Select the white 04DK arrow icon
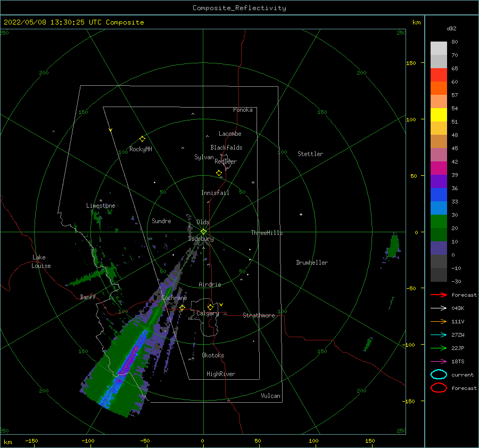This screenshot has width=479, height=448. pyautogui.click(x=439, y=308)
